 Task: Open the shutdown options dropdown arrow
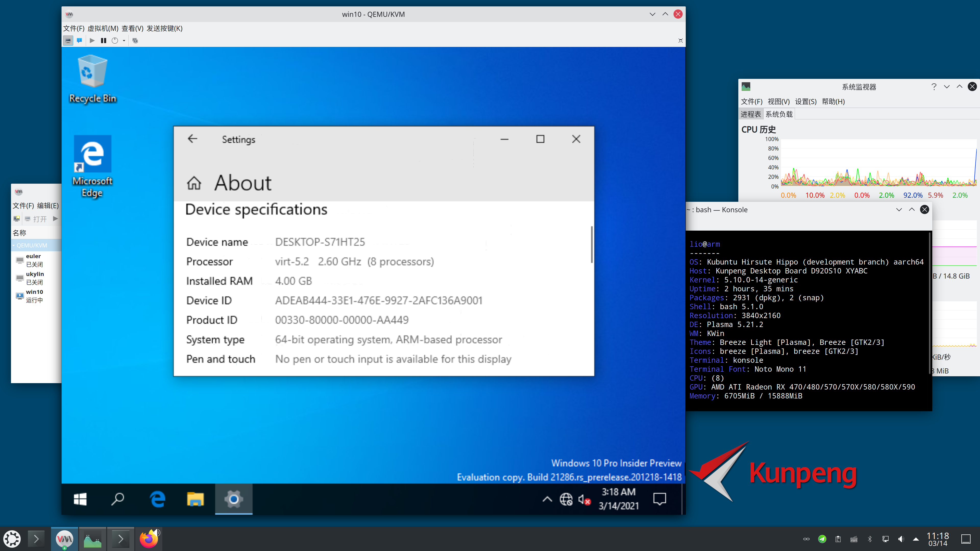click(124, 40)
